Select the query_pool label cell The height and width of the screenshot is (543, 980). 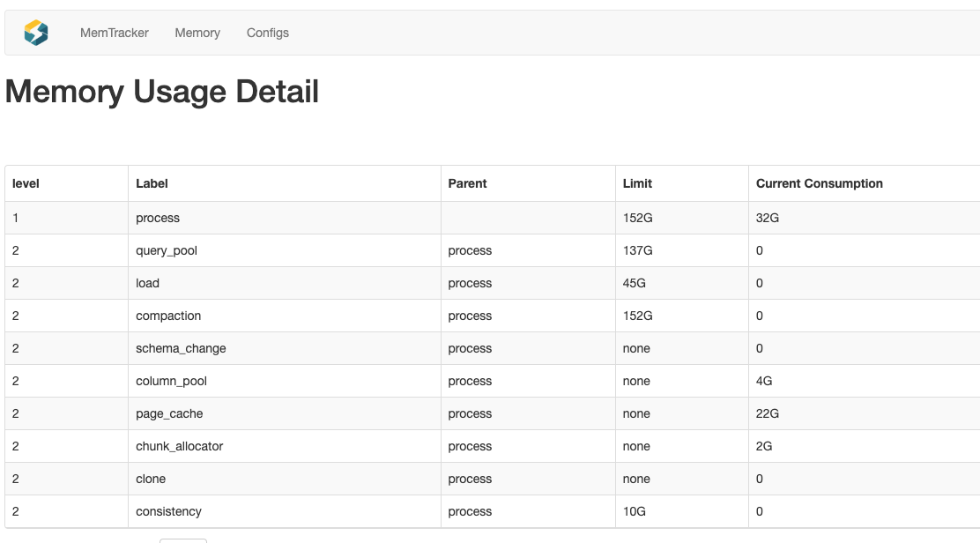pyautogui.click(x=167, y=250)
